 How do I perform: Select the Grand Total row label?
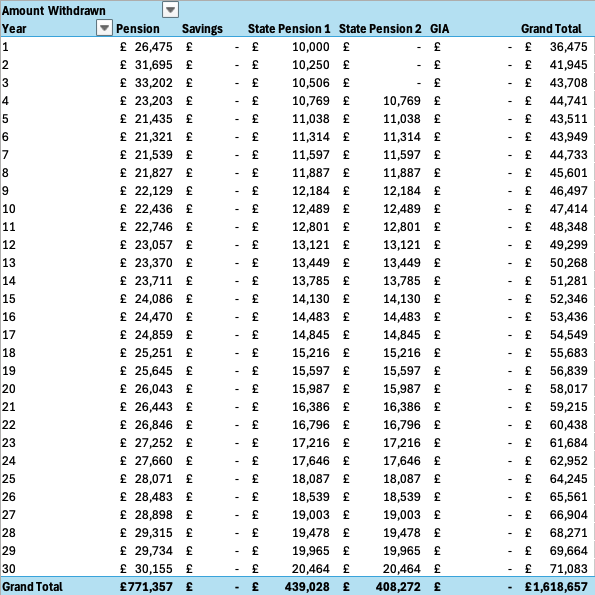(32, 587)
